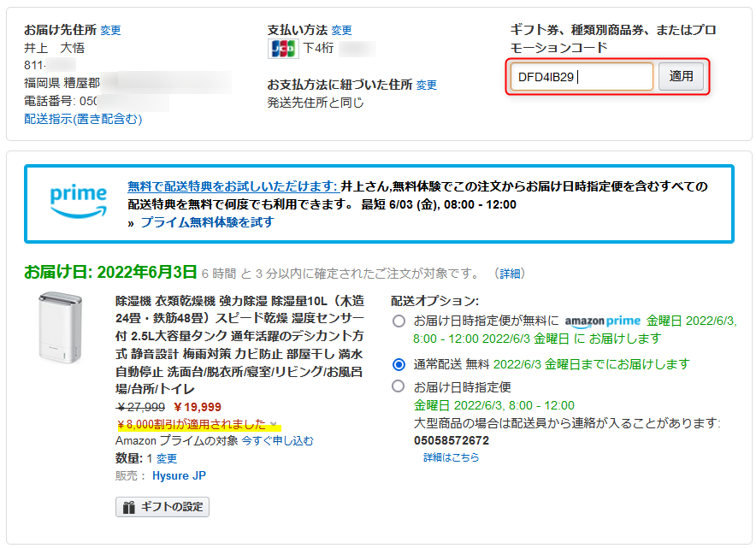Select the お届け日時指定便 delivery radio button

[399, 386]
